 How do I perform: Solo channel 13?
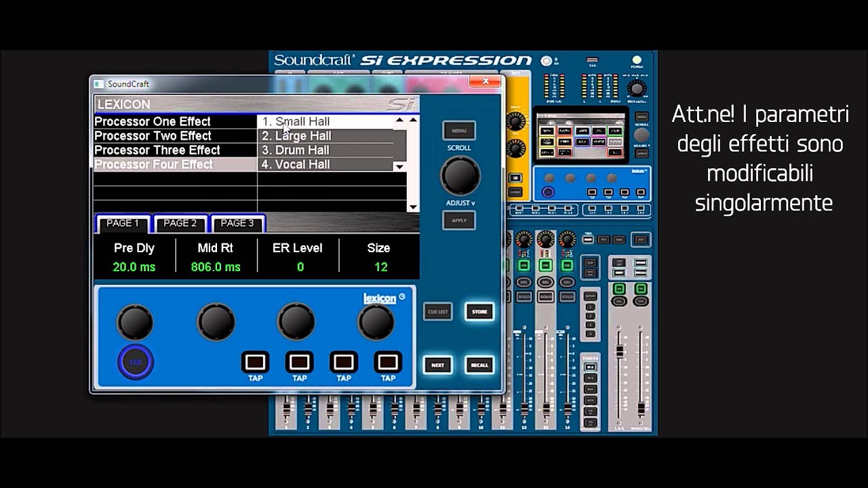click(546, 297)
